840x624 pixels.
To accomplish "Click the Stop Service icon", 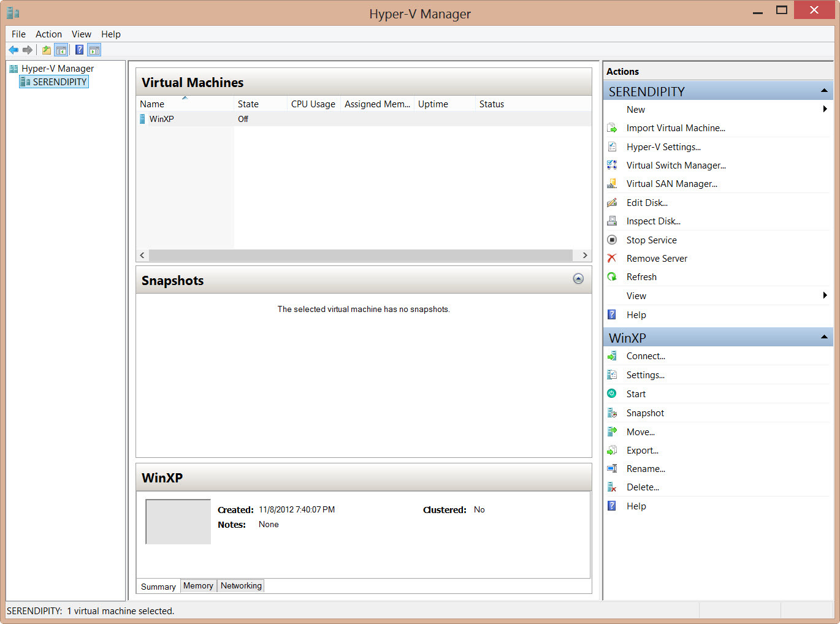I will tap(612, 240).
